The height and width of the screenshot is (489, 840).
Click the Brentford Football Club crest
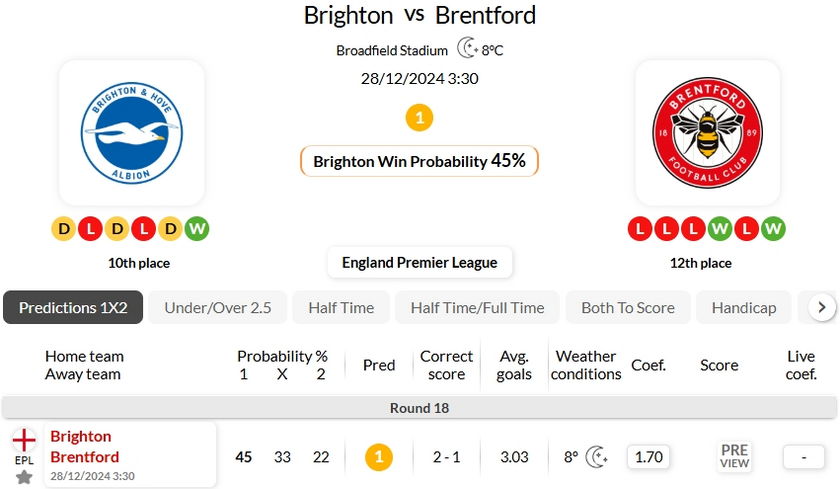(x=707, y=133)
